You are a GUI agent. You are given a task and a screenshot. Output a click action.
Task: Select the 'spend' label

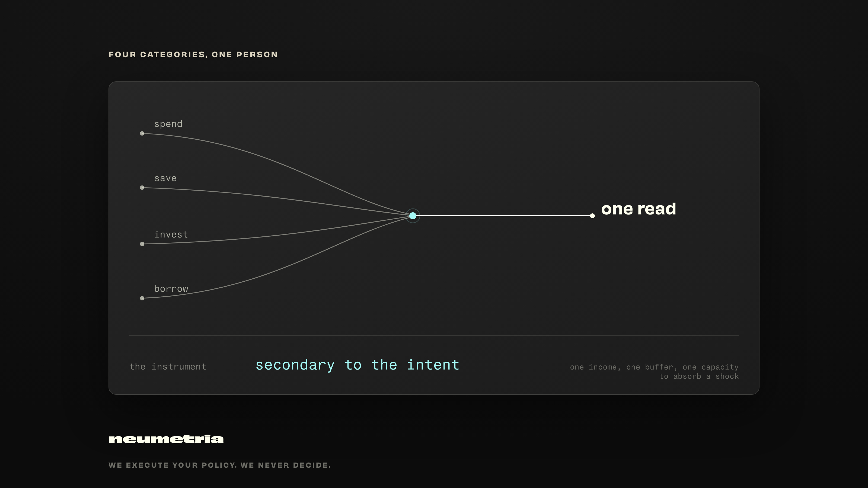[168, 124]
